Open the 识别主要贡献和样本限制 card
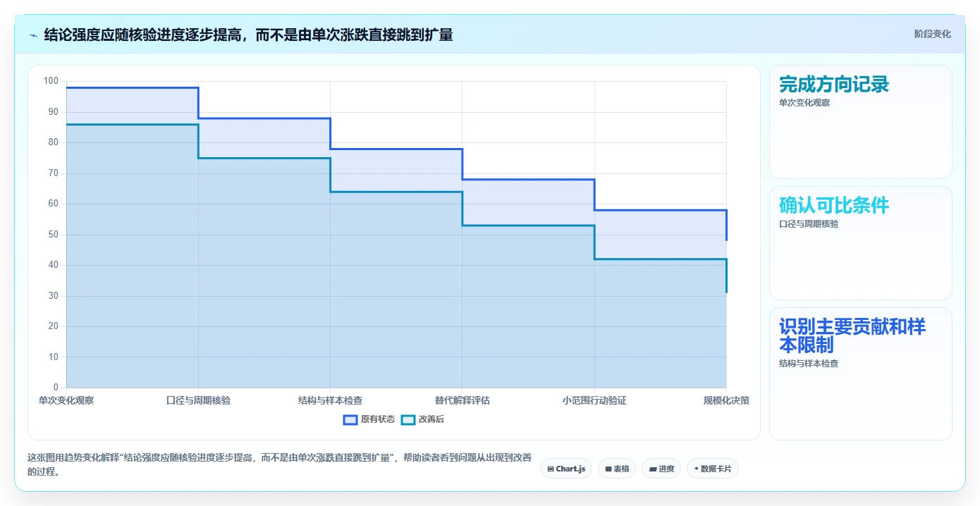This screenshot has width=980, height=506. (x=860, y=374)
